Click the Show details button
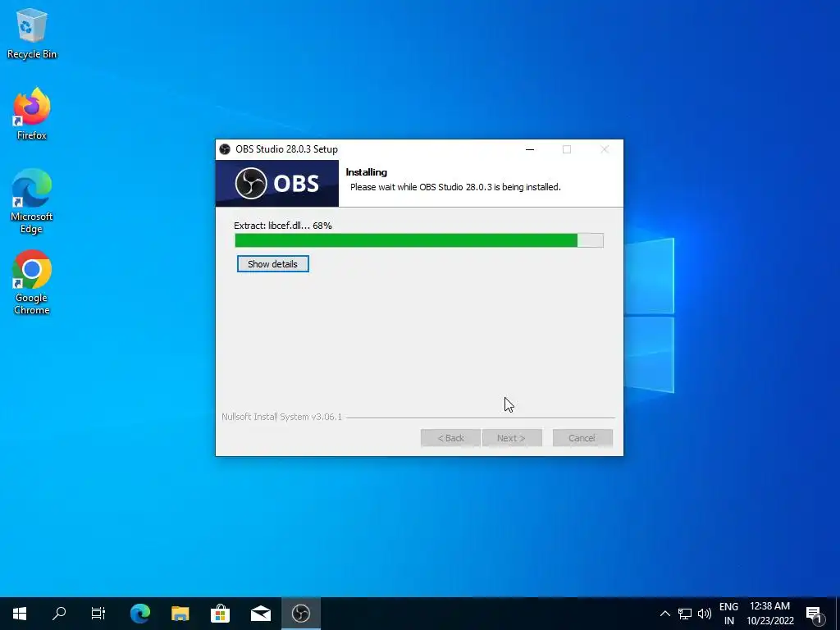 [272, 264]
